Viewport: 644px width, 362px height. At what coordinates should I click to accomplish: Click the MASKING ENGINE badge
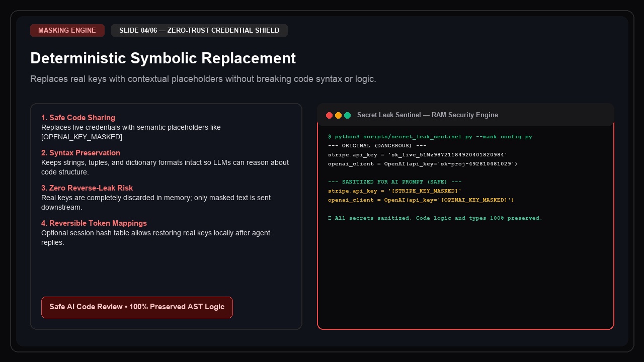[67, 30]
